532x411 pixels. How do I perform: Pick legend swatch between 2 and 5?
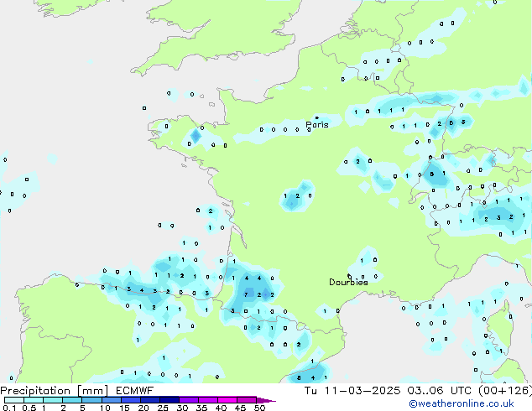tap(72, 400)
